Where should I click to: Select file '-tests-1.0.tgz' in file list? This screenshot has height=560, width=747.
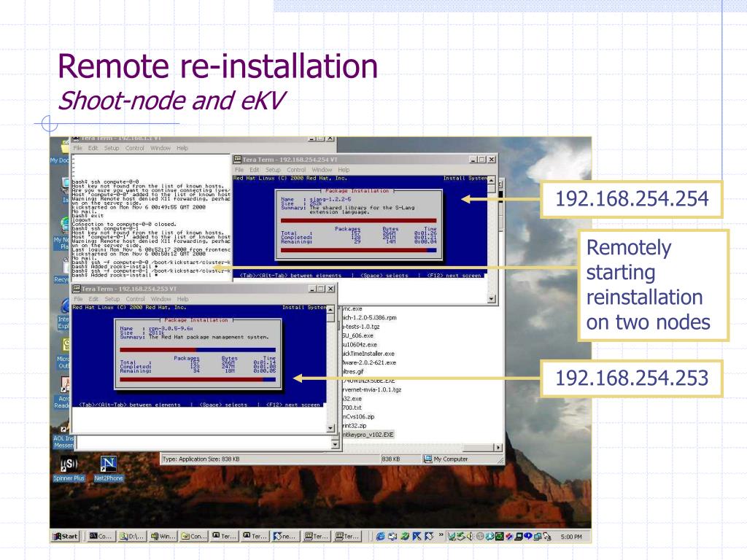(360, 327)
